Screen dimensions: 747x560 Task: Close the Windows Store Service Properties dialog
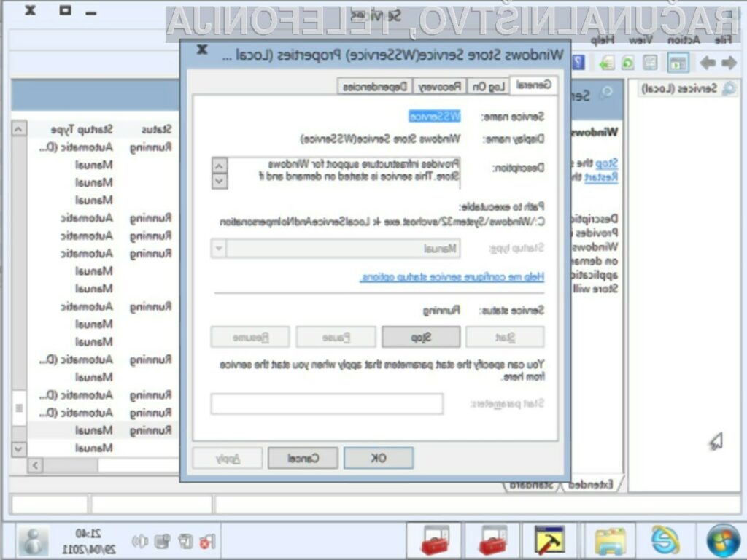click(203, 50)
